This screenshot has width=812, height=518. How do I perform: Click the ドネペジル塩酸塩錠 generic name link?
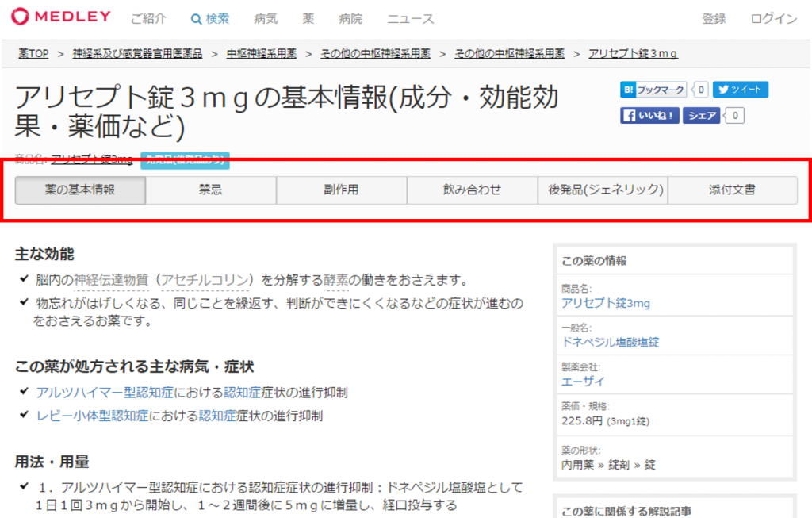tap(610, 342)
